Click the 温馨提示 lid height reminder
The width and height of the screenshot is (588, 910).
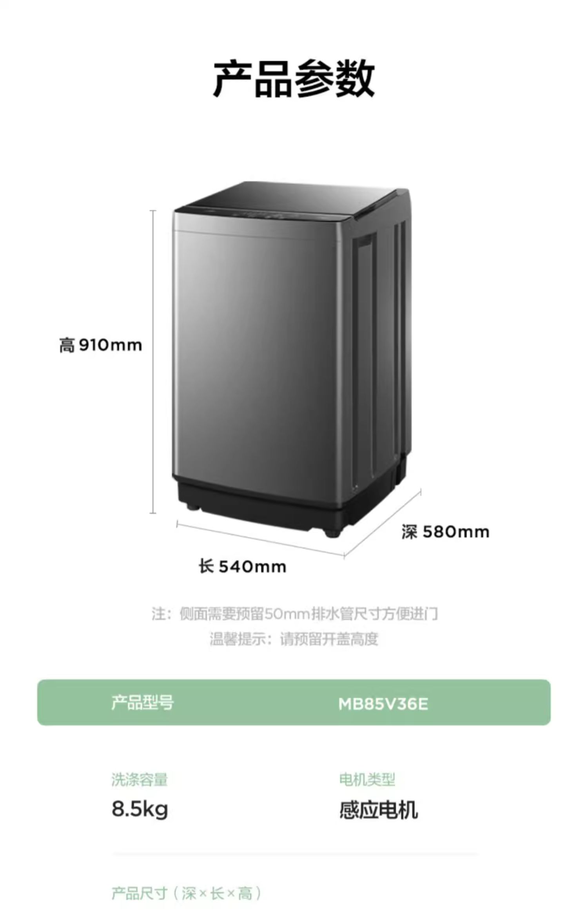(294, 639)
